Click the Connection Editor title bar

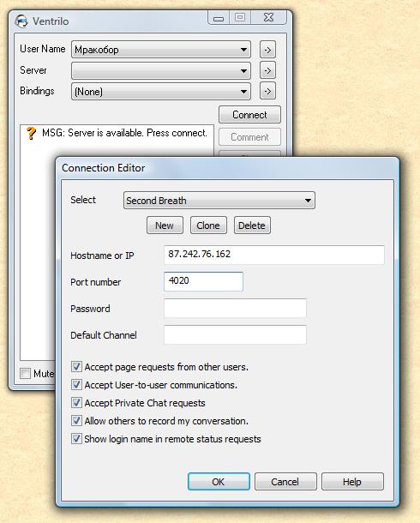pyautogui.click(x=228, y=168)
